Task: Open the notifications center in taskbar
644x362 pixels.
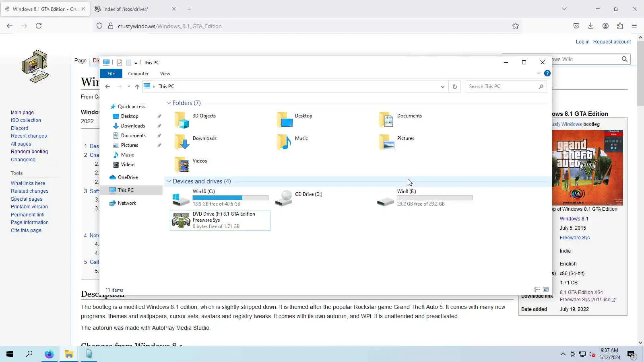Action: click(x=631, y=354)
